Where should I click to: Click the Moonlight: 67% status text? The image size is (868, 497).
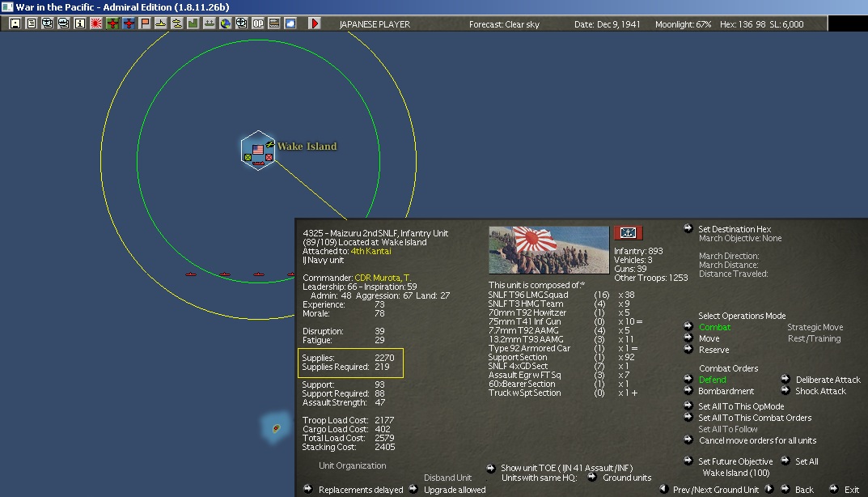point(683,24)
